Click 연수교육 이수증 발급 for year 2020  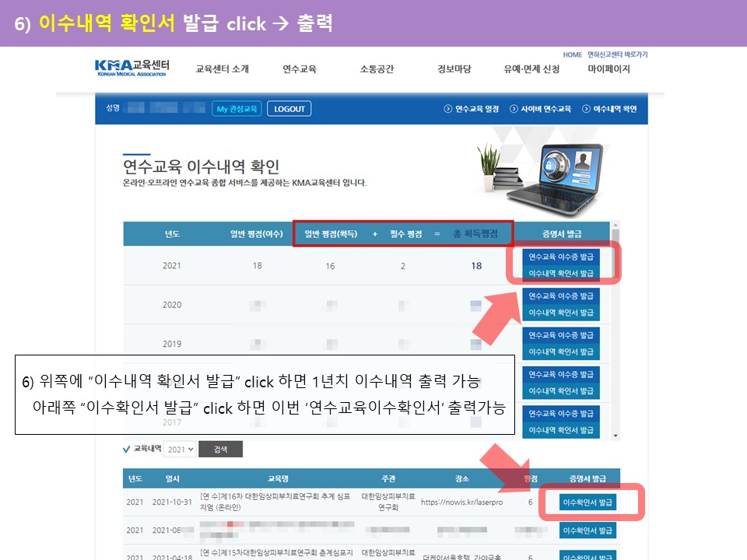pyautogui.click(x=561, y=296)
